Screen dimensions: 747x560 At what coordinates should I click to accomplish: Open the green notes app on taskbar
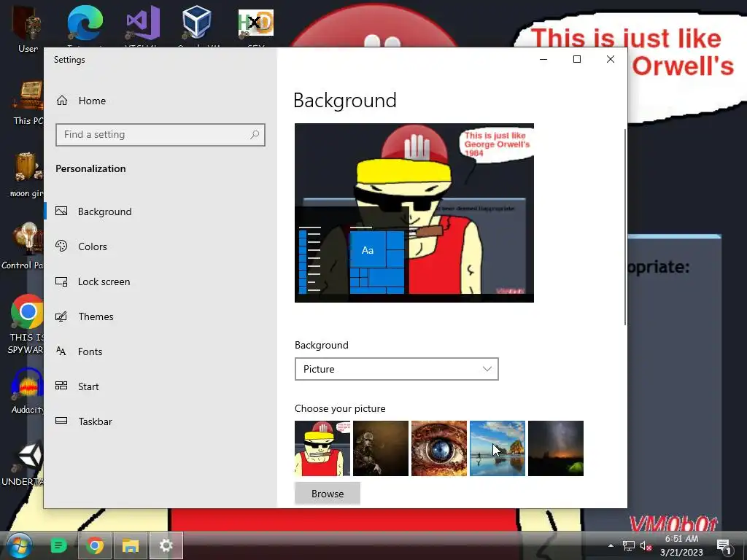pyautogui.click(x=58, y=545)
